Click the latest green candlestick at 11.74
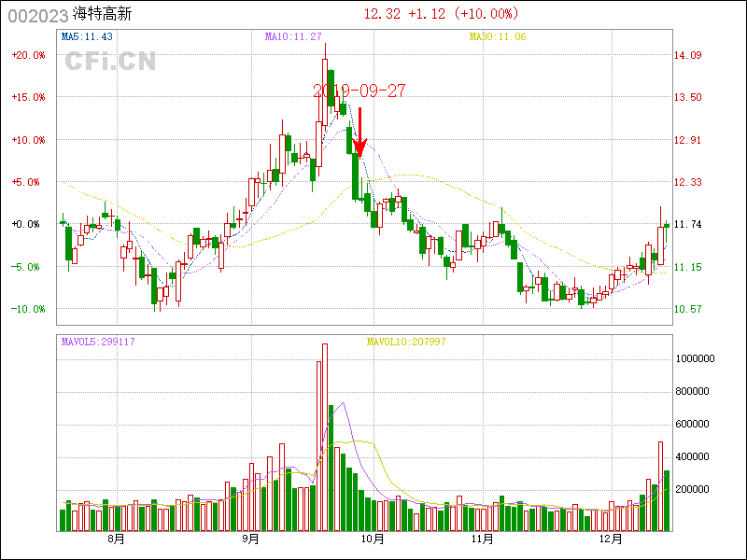Image resolution: width=747 pixels, height=560 pixels. pos(667,225)
